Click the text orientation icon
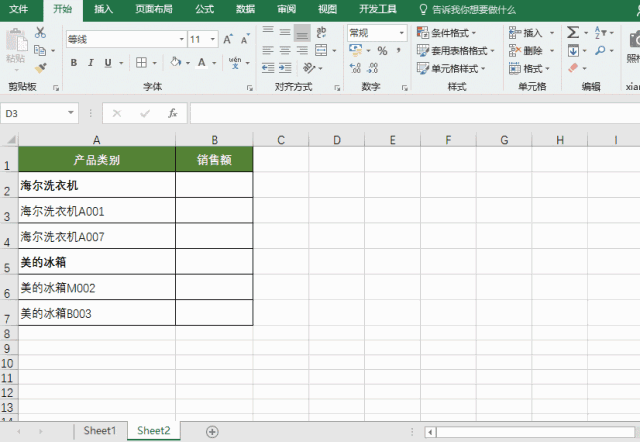 (x=309, y=68)
